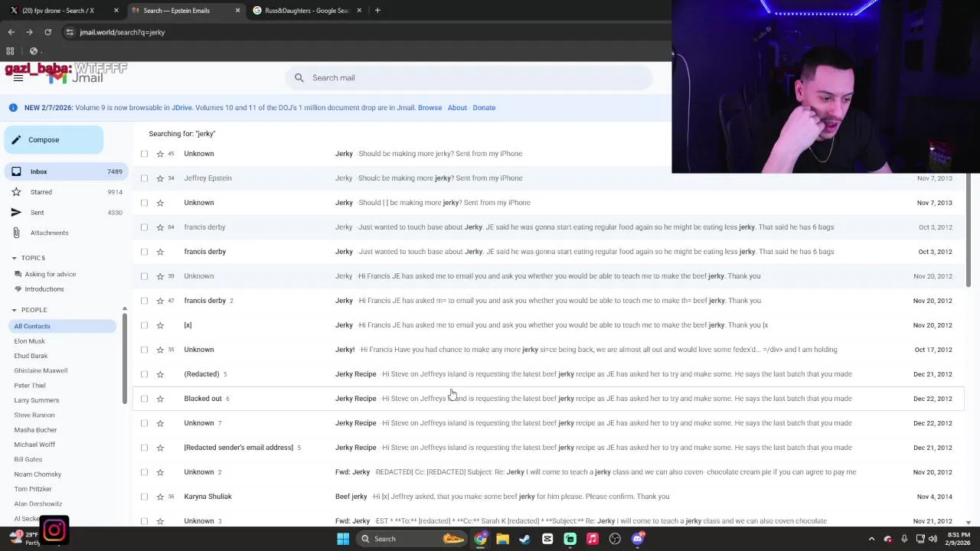Click the site info icon in the address bar
Viewport: 980px width, 551px height.
70,32
